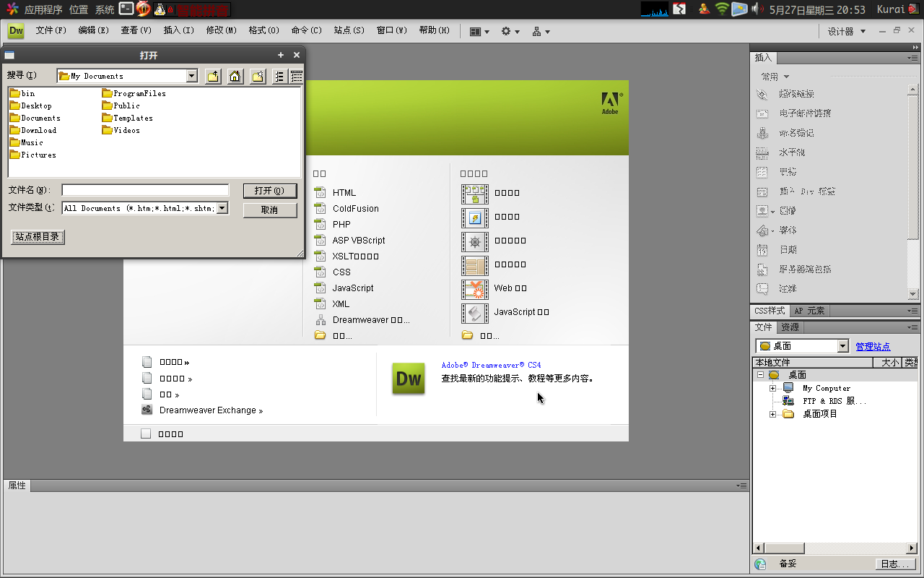Select the Documents folder in 打开 dialog
Viewport: 924px width, 578px height.
tap(35, 118)
